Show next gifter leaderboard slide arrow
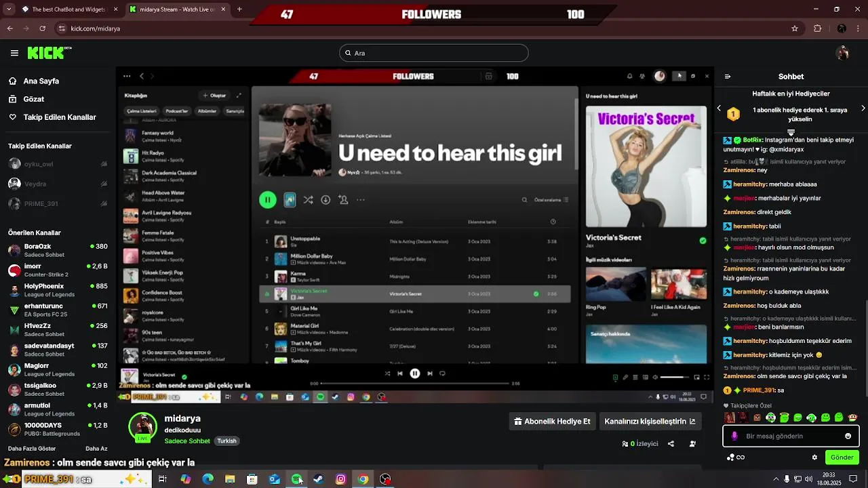 pyautogui.click(x=863, y=108)
